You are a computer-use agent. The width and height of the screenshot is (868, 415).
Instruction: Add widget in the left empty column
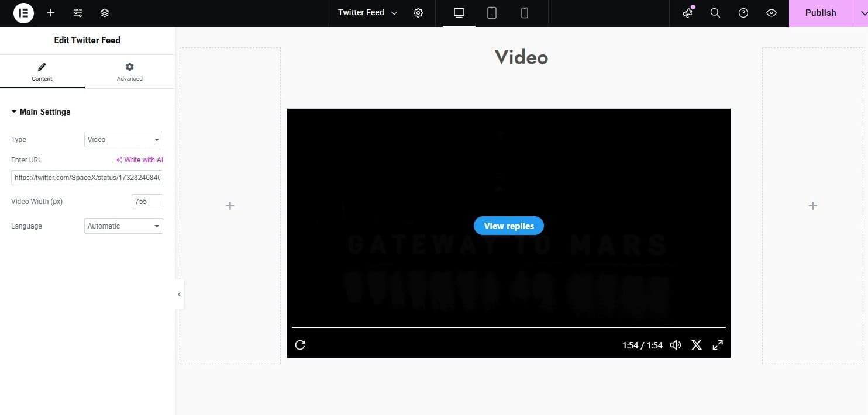[x=230, y=206]
